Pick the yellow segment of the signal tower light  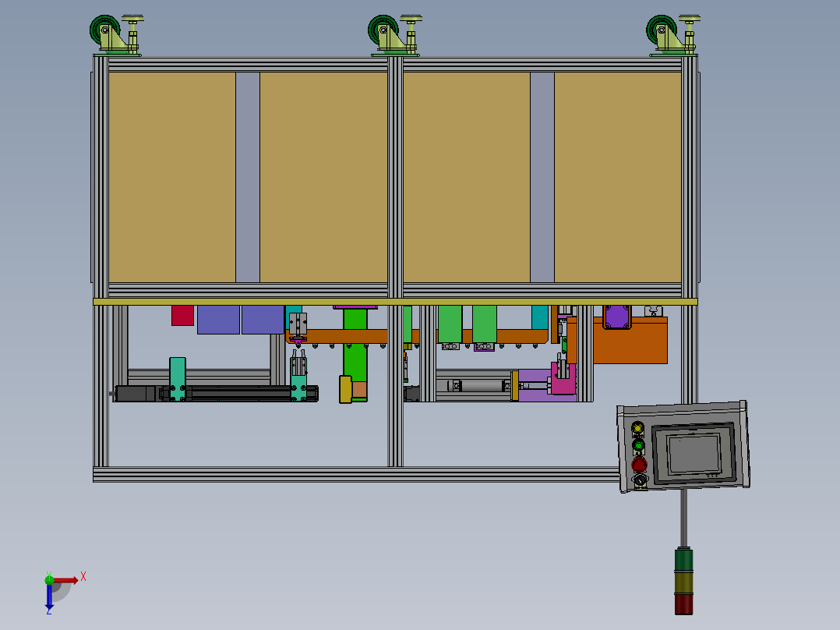pos(683,582)
